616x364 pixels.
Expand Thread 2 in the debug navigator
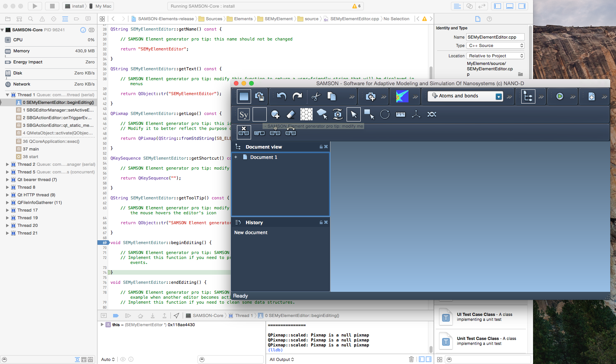8,164
